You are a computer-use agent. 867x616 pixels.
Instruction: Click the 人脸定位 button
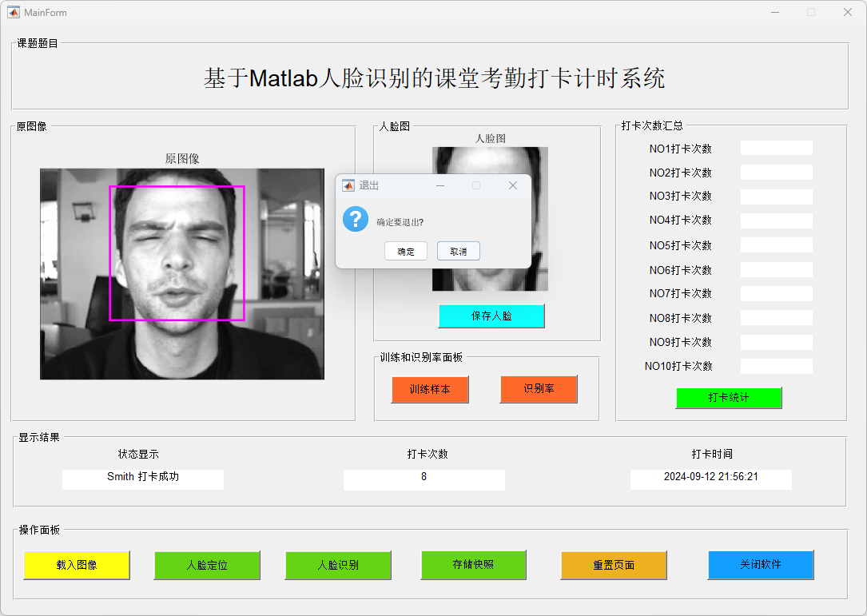tap(207, 565)
